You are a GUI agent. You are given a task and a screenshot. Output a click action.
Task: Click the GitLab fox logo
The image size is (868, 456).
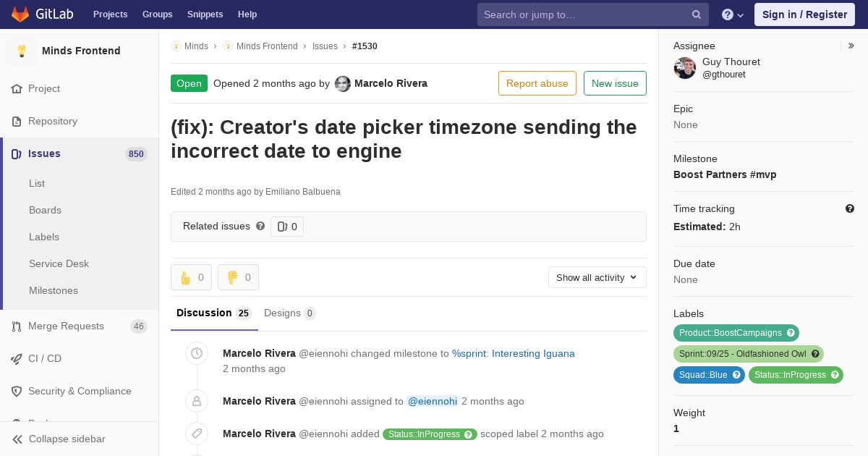20,14
